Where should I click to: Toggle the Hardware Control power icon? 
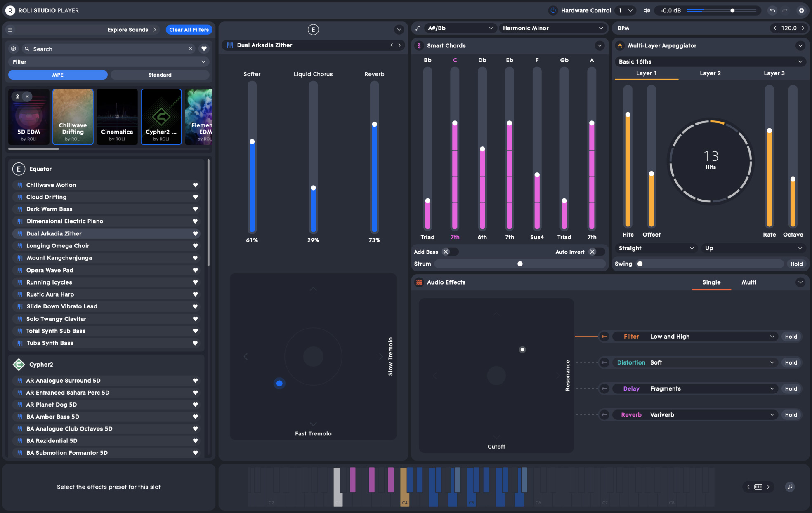pyautogui.click(x=553, y=10)
